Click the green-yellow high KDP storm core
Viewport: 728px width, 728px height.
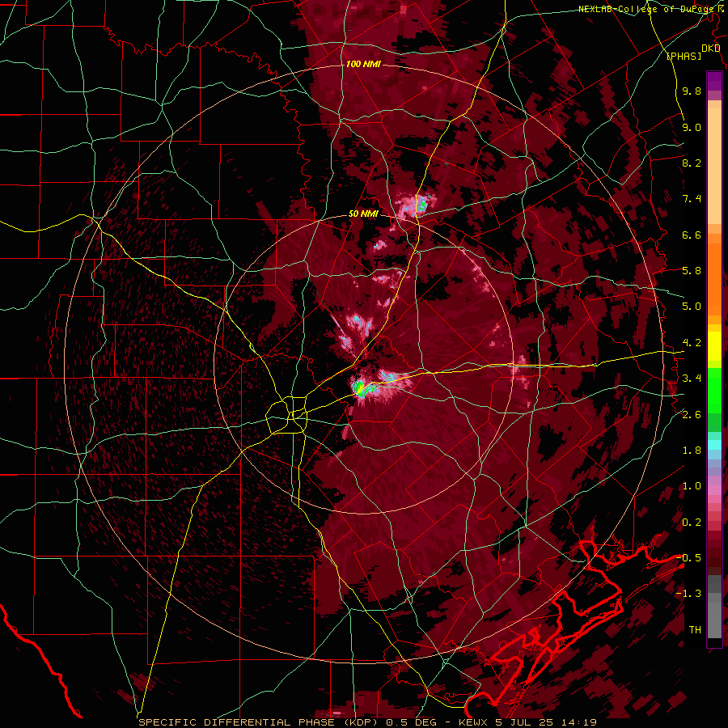(x=360, y=387)
